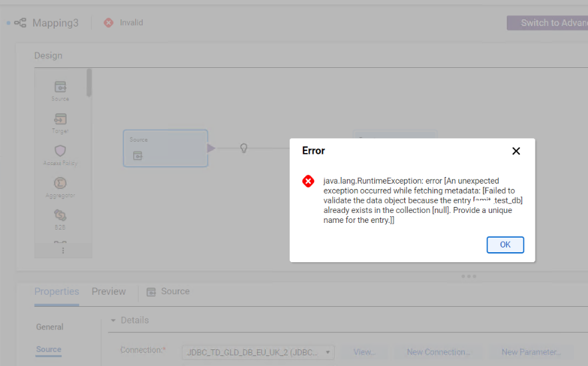Dismiss the error with OK button
The image size is (588, 366).
(x=505, y=245)
